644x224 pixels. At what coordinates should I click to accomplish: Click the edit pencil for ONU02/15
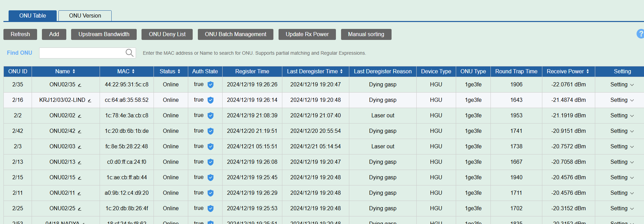click(x=79, y=178)
